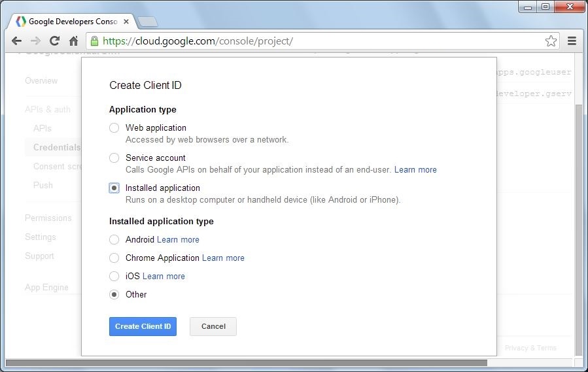
Task: Open App Engine in the sidebar
Action: click(46, 287)
